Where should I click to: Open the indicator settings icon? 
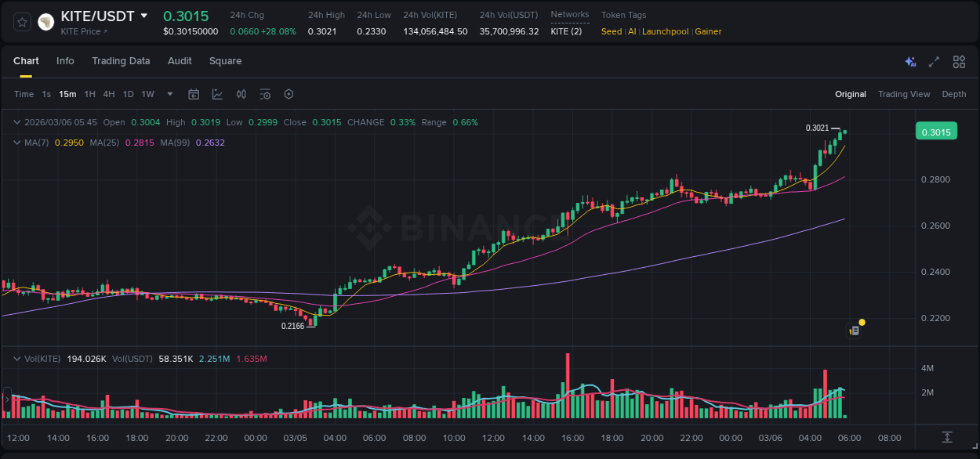(x=265, y=93)
